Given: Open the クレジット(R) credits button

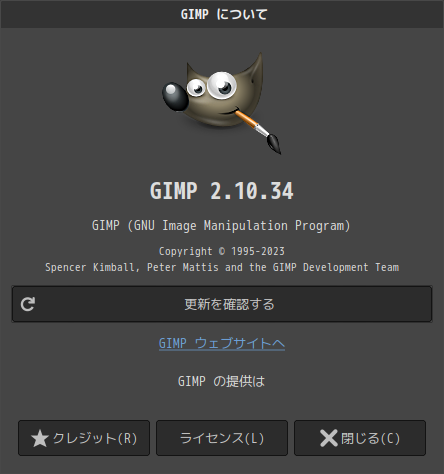Looking at the screenshot, I should [84, 438].
